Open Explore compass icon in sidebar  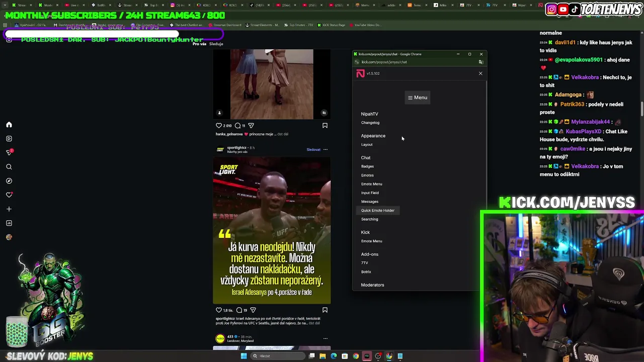click(9, 180)
